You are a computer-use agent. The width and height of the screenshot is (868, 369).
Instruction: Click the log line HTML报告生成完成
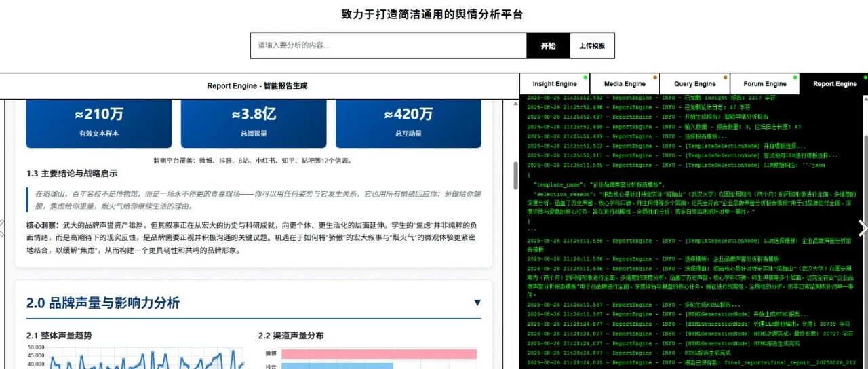point(627,353)
